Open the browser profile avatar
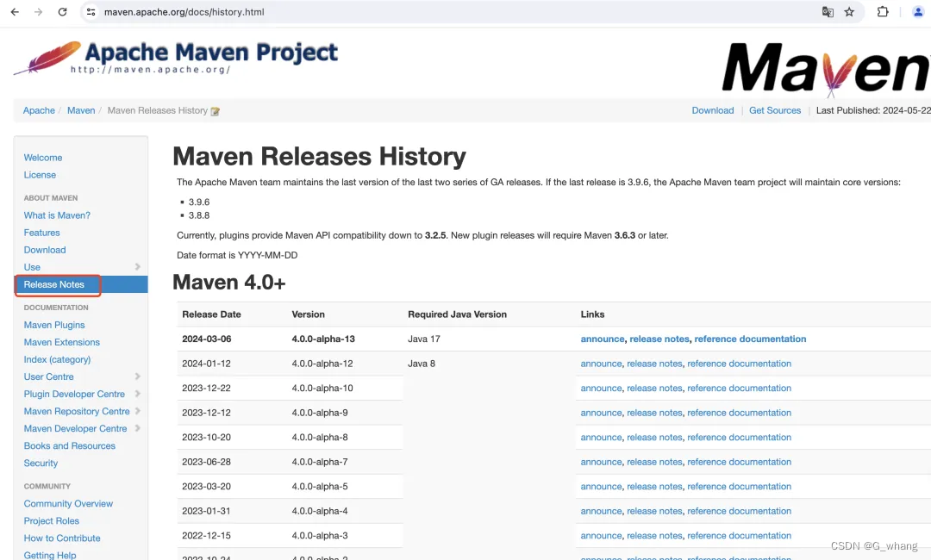The width and height of the screenshot is (931, 560). tap(918, 12)
